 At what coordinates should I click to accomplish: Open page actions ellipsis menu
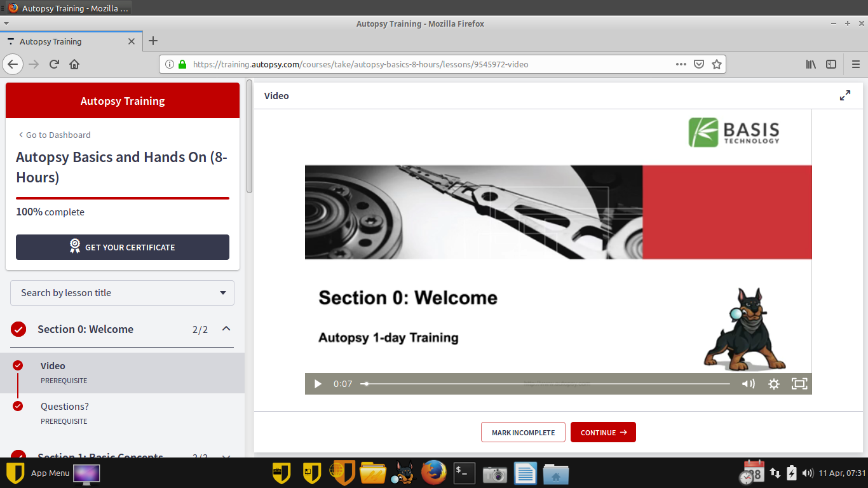(681, 64)
